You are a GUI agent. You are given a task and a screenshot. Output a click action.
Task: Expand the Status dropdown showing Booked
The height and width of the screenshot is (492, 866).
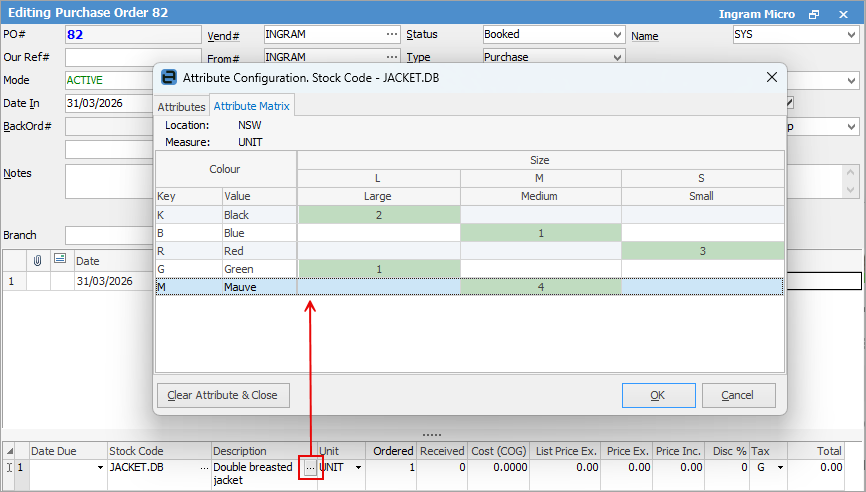[x=617, y=34]
